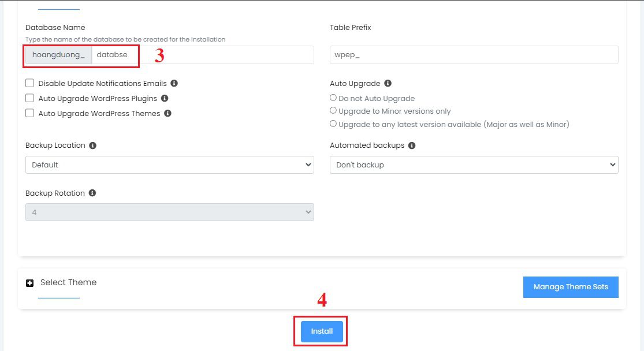This screenshot has width=644, height=351.
Task: Click the Auto Upgrade info icon
Action: [388, 83]
